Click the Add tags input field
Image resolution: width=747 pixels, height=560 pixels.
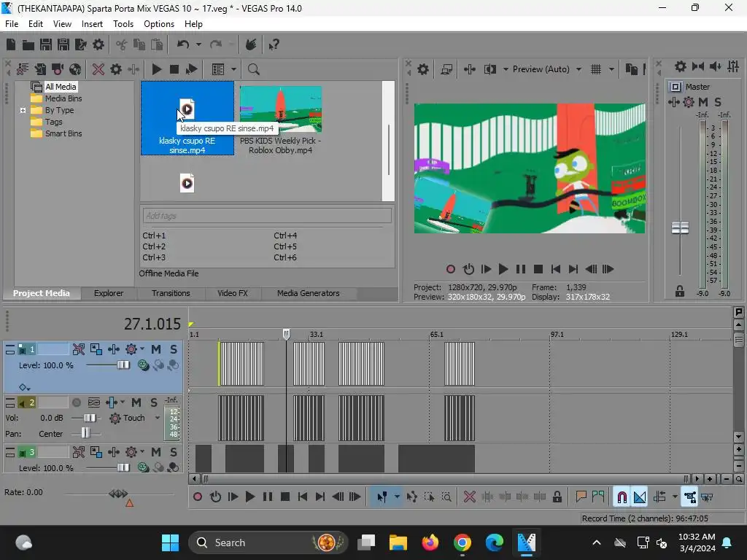point(267,216)
